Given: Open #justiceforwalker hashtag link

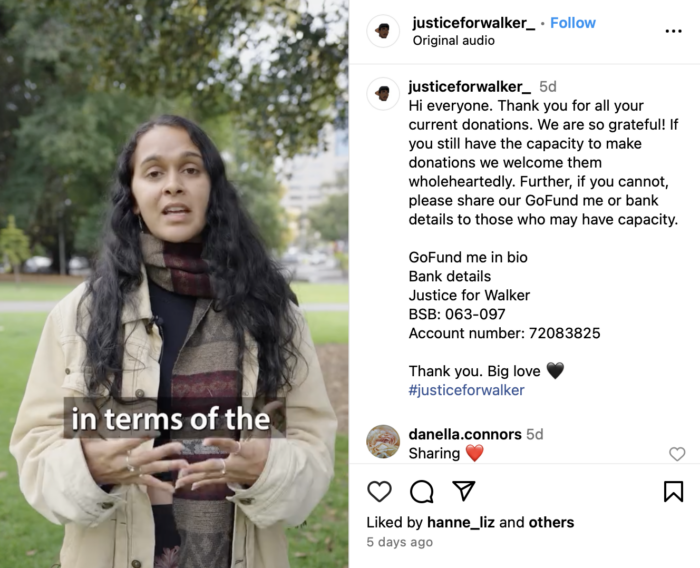Looking at the screenshot, I should pos(467,390).
